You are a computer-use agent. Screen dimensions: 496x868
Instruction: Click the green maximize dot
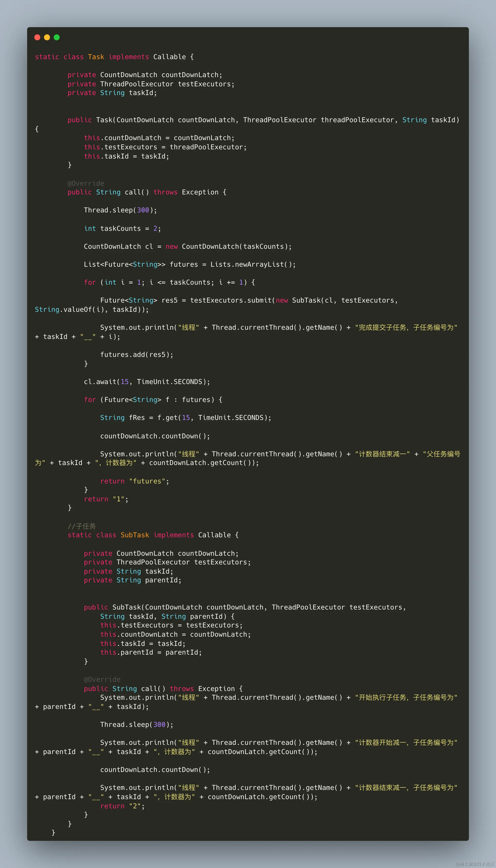pos(57,38)
